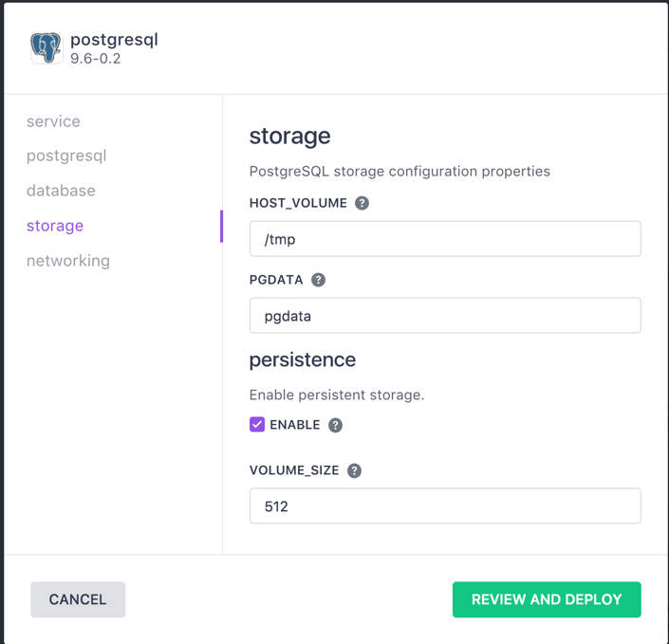Select the storage sidebar item
Viewport: 669px width, 644px height.
click(55, 226)
